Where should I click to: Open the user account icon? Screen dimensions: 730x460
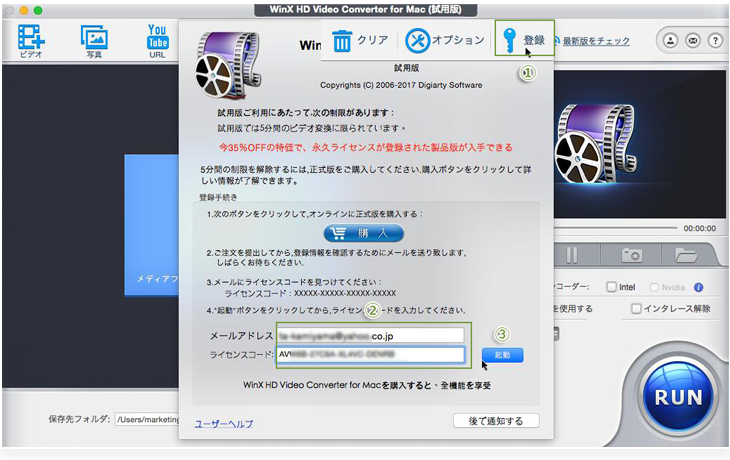[x=670, y=41]
